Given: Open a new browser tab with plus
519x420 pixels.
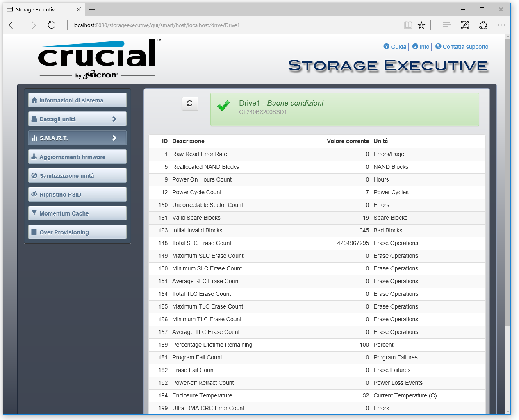Looking at the screenshot, I should [x=92, y=9].
